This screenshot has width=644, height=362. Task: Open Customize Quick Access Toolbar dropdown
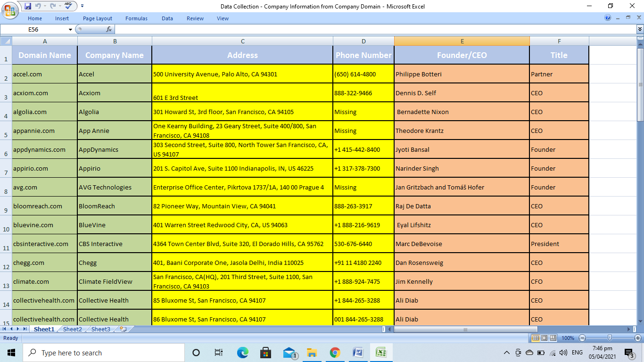[x=83, y=6]
